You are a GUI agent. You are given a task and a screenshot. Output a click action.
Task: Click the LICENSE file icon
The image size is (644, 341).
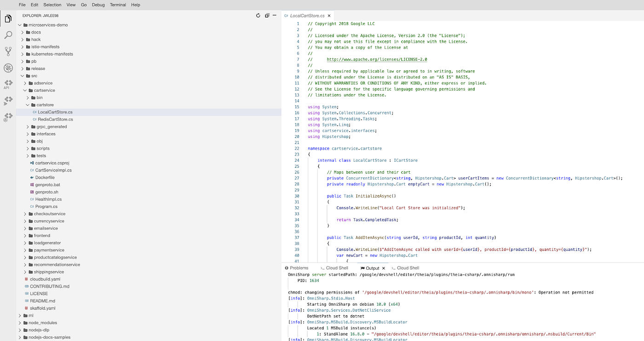click(x=26, y=294)
